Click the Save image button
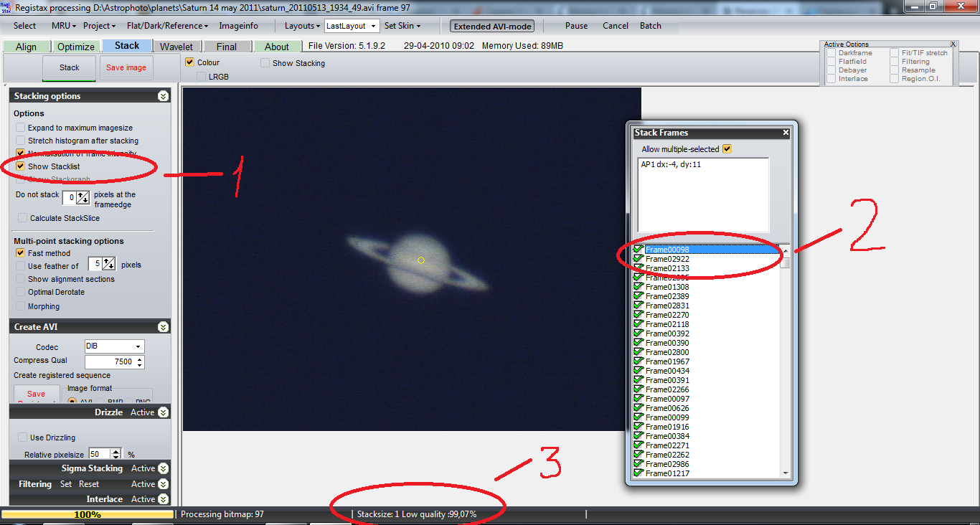The image size is (980, 525). pyautogui.click(x=126, y=67)
